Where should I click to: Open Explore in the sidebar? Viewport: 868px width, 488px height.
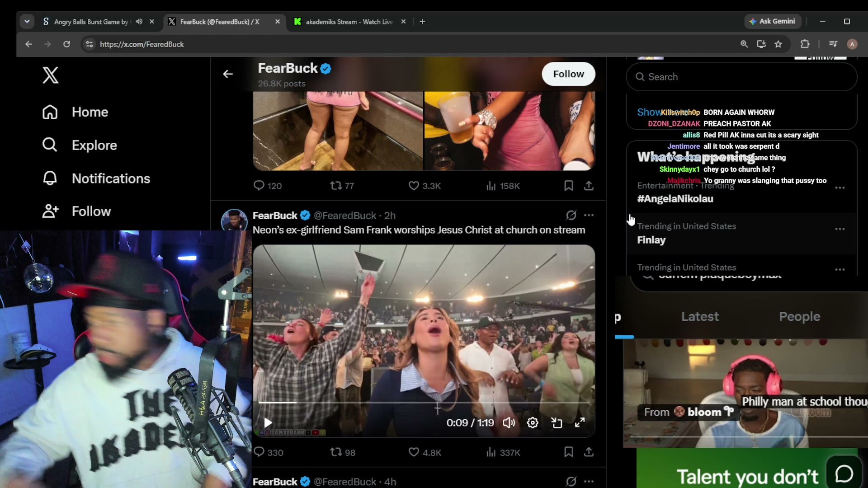point(80,145)
